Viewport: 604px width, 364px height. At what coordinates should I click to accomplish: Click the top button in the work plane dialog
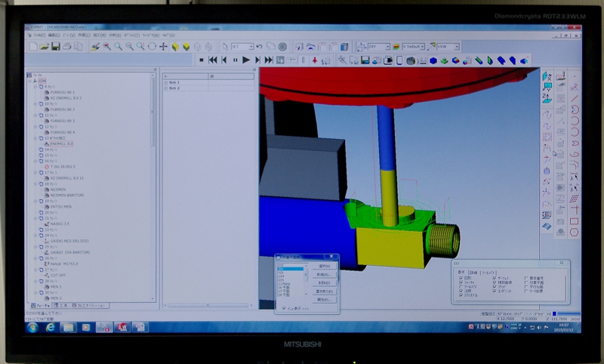[324, 266]
